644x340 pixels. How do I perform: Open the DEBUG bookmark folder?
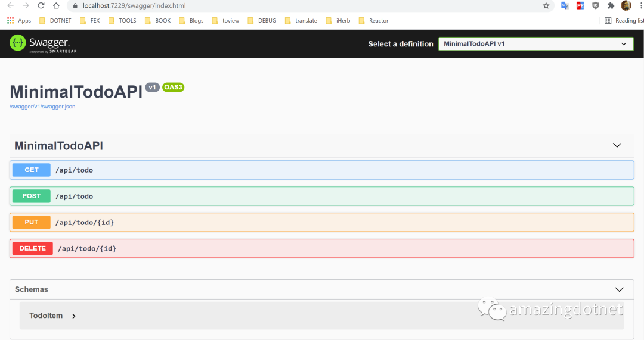point(262,20)
